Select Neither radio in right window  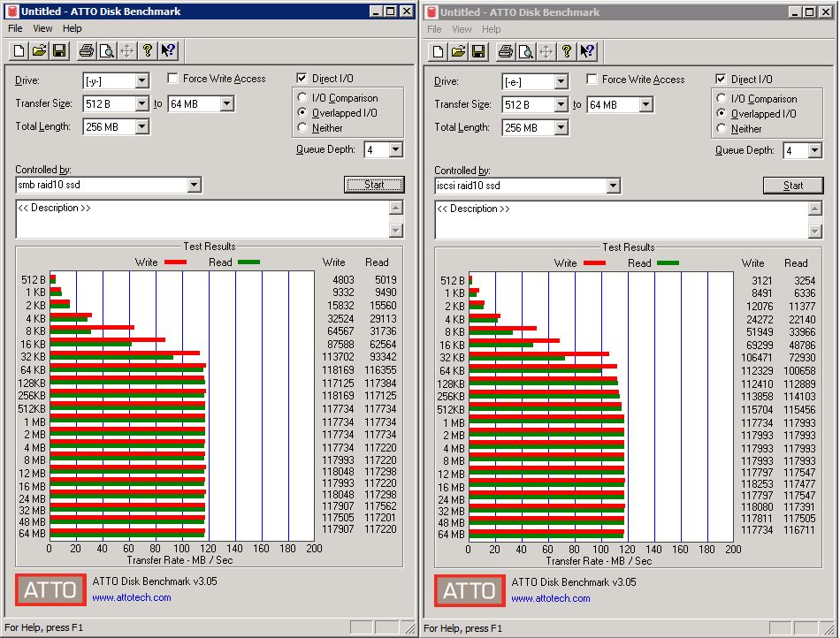pyautogui.click(x=722, y=129)
